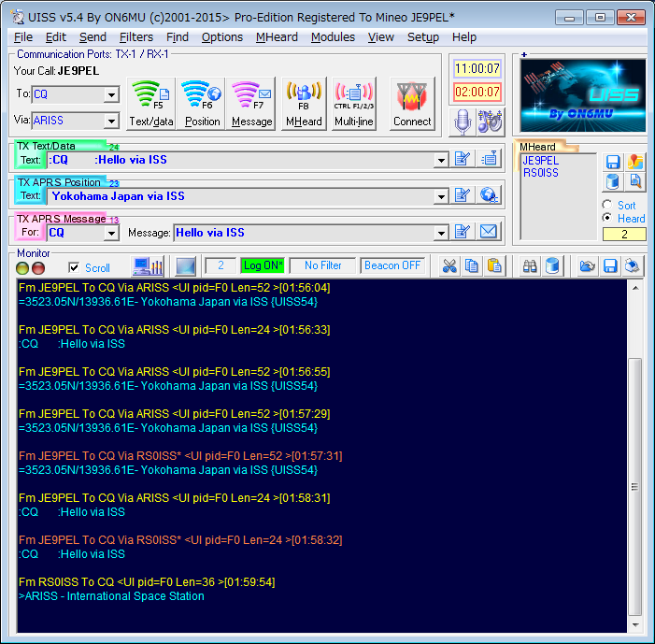Image resolution: width=655 pixels, height=644 pixels.
Task: Open the File menu
Action: coord(23,37)
